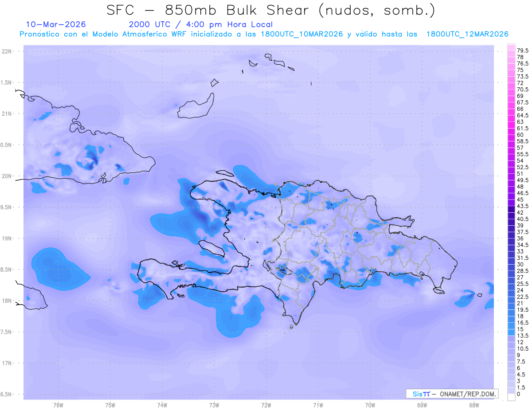This screenshot has height=411, width=532.
Task: Click the '0' color bar value
Action: click(x=519, y=394)
